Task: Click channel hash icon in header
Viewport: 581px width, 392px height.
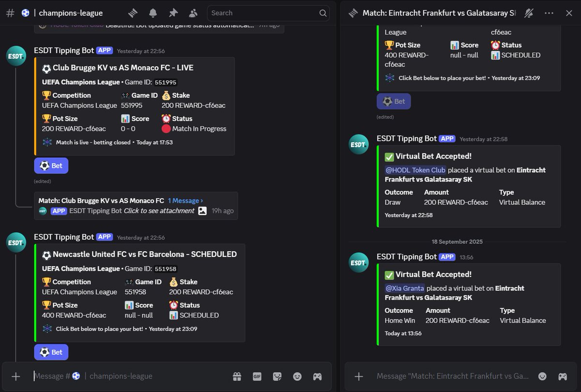Action: [x=10, y=13]
